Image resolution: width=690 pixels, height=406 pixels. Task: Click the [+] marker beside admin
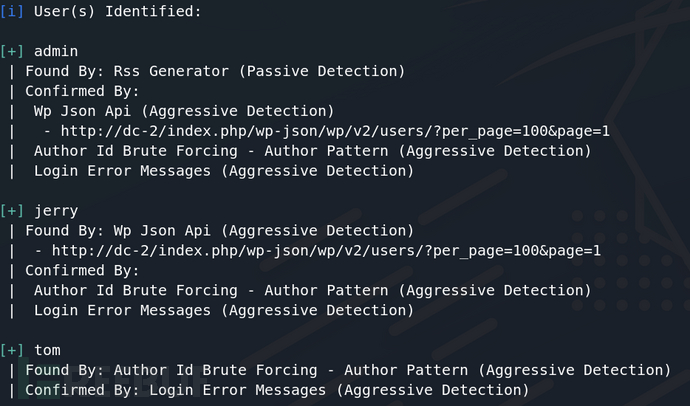[x=13, y=50]
